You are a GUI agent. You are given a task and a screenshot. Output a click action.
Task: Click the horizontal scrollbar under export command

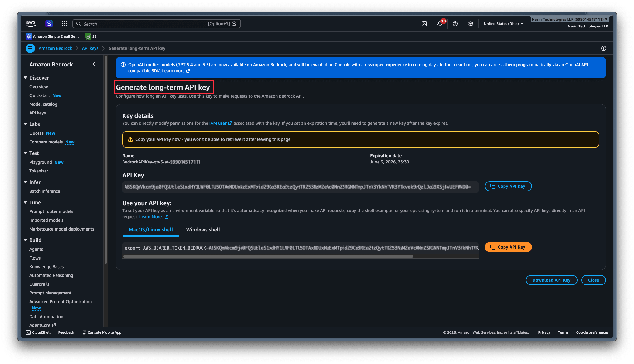coord(268,256)
